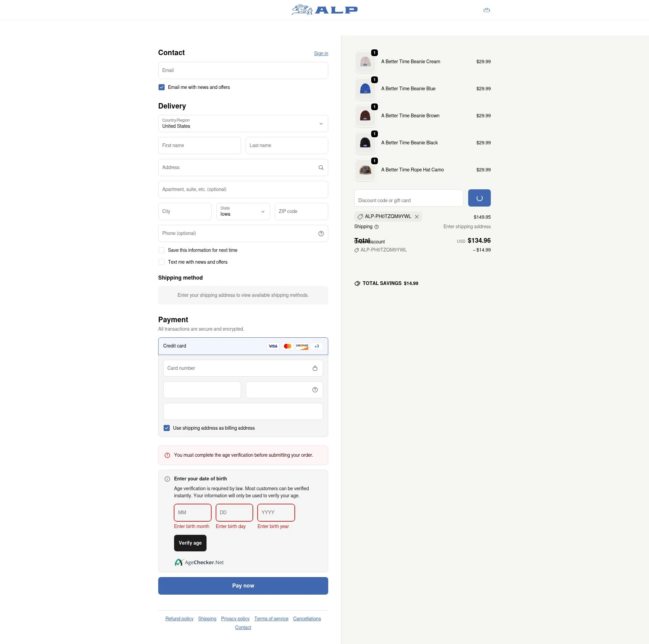Open the Refund policy link

[179, 619]
